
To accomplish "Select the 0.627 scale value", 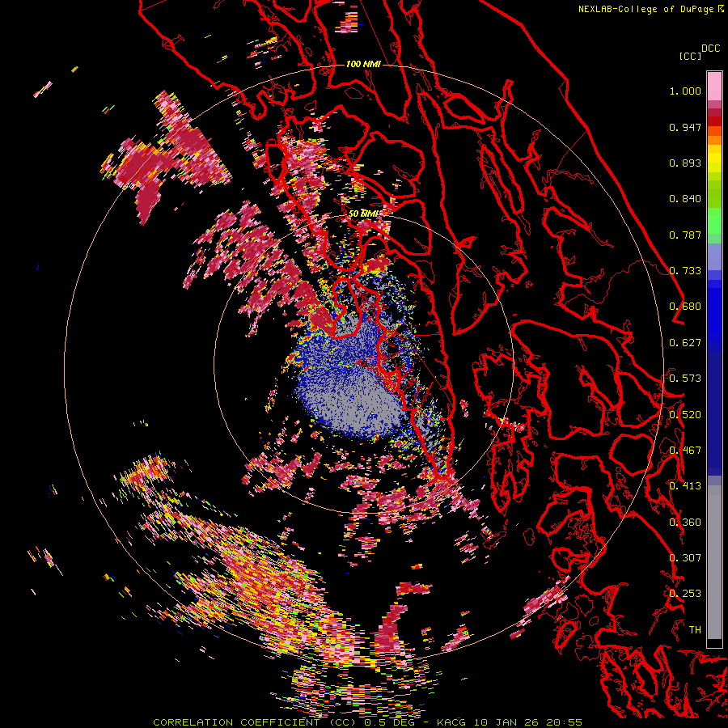I will coord(685,343).
